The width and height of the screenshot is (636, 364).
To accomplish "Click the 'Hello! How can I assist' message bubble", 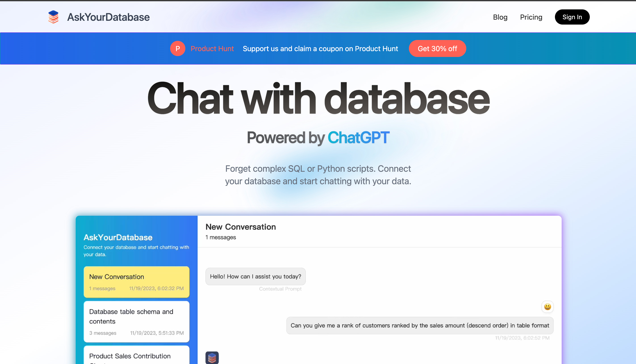I will coord(255,276).
